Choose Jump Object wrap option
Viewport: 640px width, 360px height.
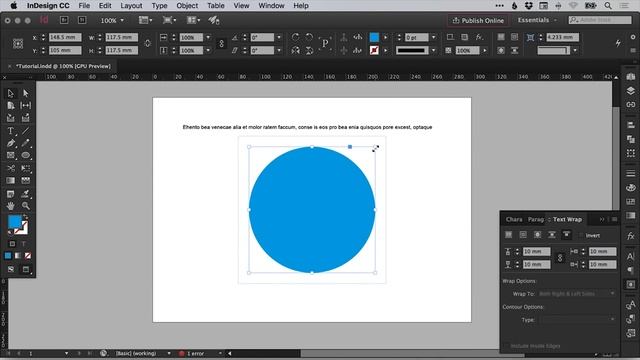point(552,235)
